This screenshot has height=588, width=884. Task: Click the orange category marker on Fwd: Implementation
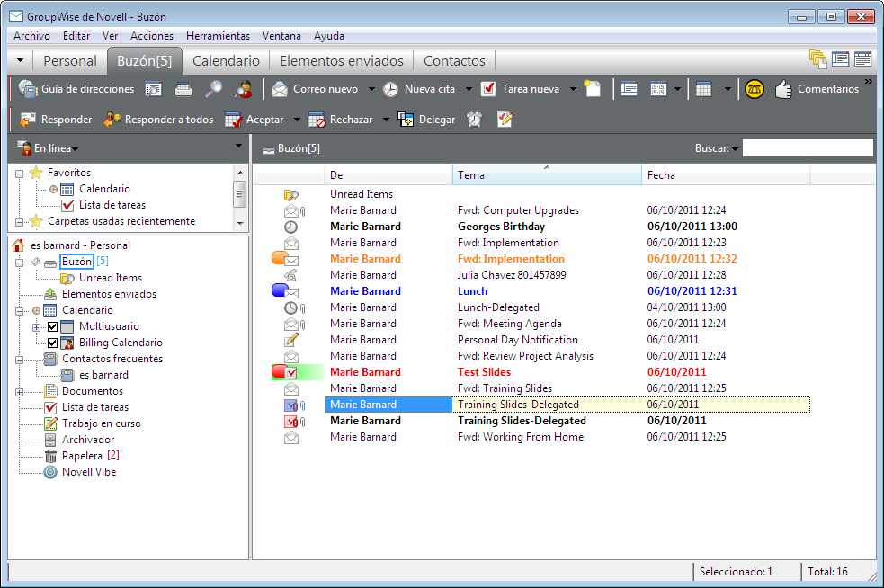coord(279,259)
